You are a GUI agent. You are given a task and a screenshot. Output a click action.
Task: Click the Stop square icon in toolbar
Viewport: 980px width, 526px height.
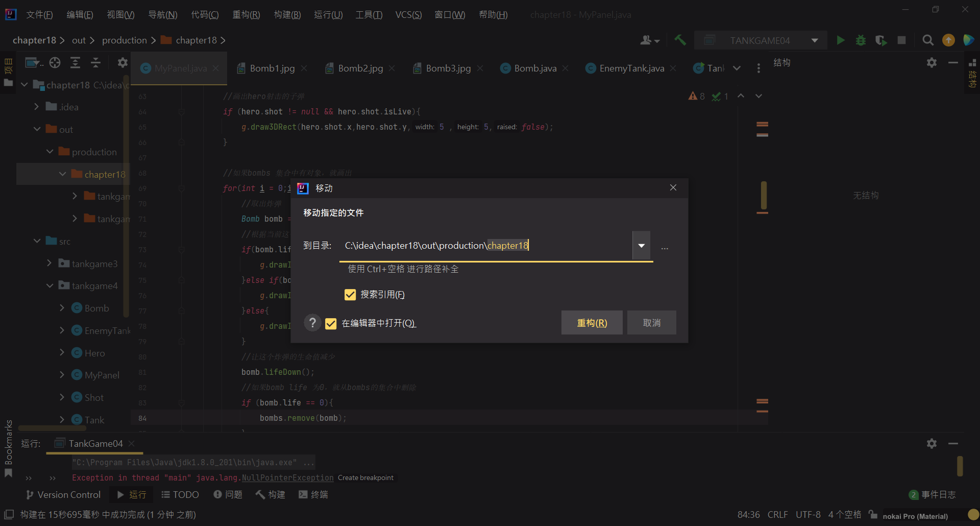[901, 40]
